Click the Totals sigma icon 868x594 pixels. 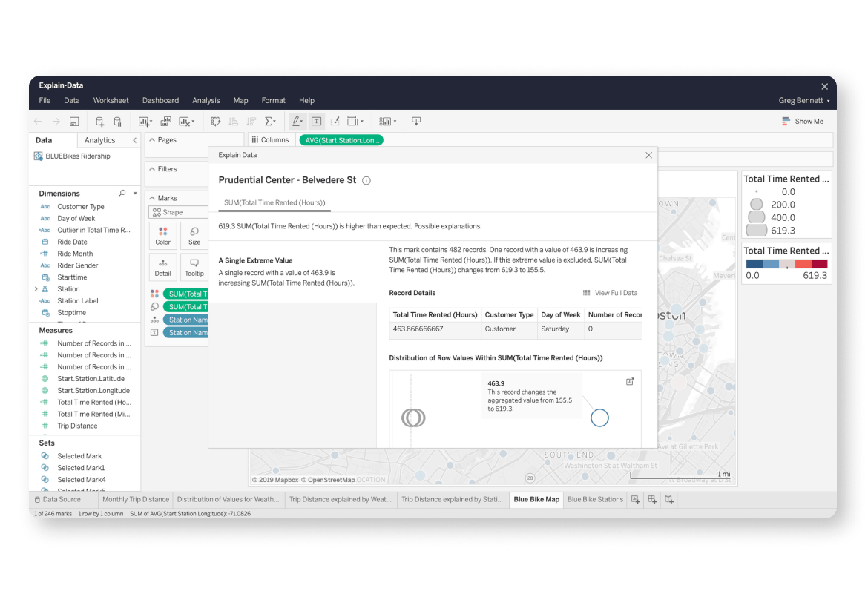[x=270, y=121]
